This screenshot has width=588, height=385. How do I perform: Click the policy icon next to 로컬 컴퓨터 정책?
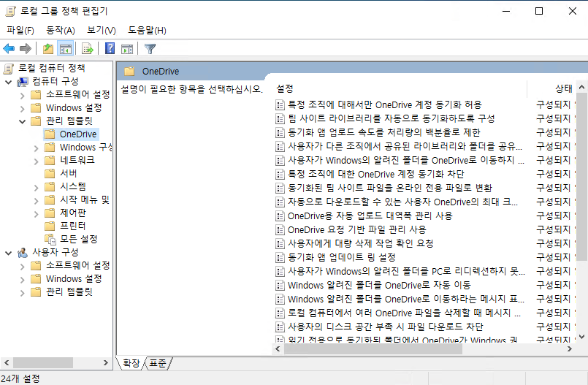9,68
